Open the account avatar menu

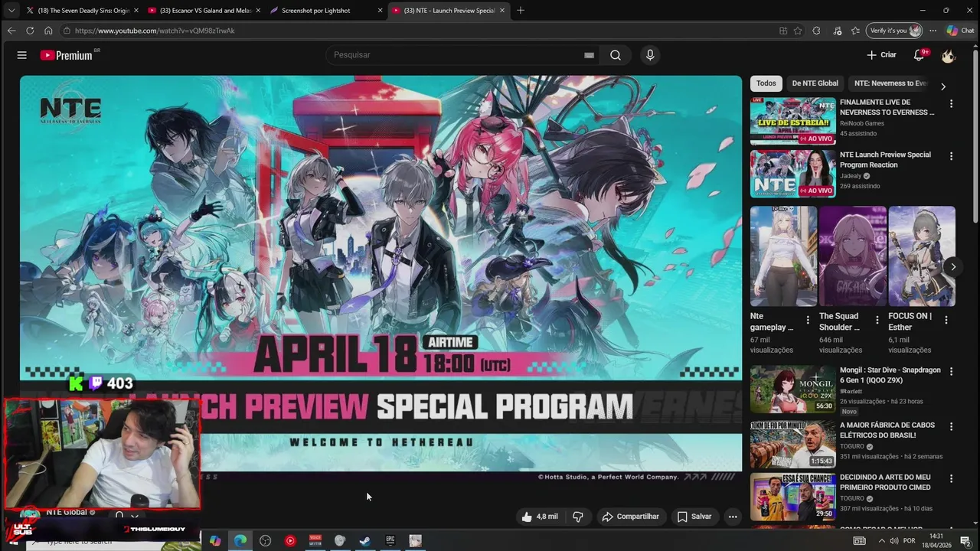(948, 55)
